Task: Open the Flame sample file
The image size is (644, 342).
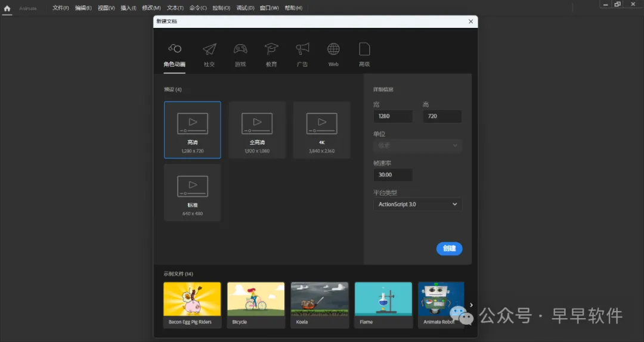Action: coord(383,304)
